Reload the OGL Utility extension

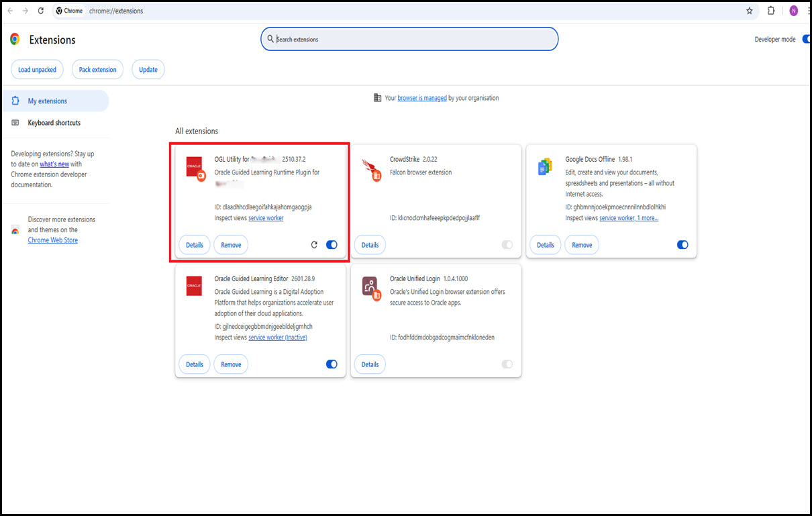click(x=314, y=245)
